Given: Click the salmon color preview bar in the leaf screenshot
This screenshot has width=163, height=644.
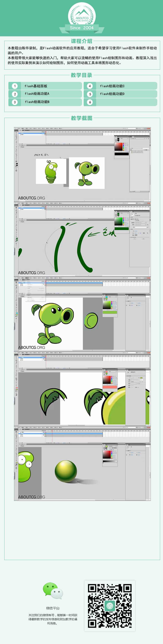Looking at the screenshot, I should (x=110, y=387).
